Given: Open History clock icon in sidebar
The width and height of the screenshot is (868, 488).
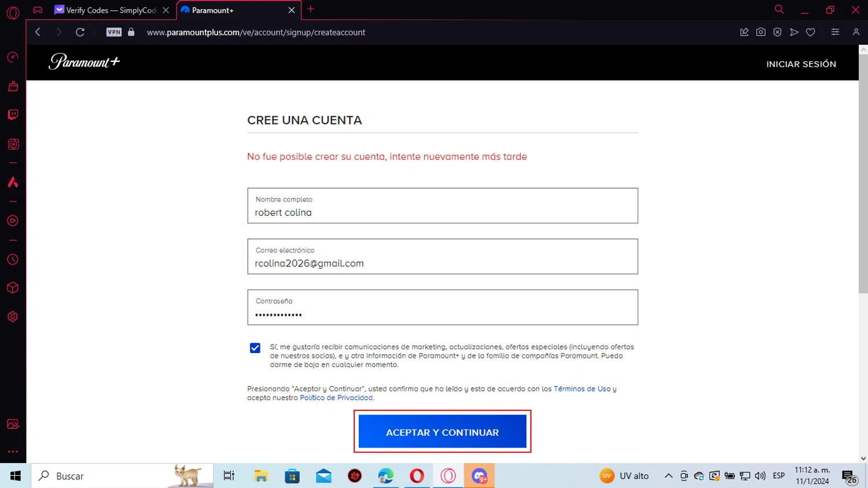Looking at the screenshot, I should [13, 259].
